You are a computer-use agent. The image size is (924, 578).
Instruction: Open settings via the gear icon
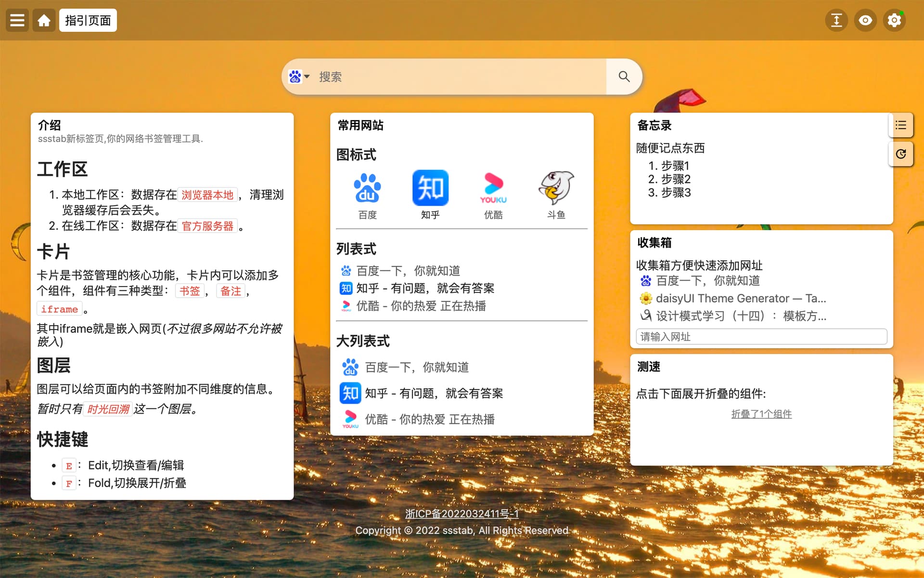[x=894, y=20]
